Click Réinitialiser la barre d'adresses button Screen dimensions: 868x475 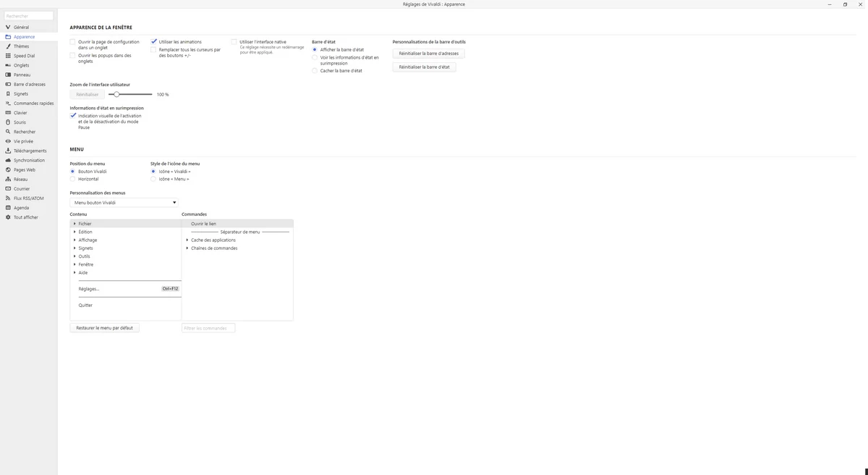click(x=429, y=54)
